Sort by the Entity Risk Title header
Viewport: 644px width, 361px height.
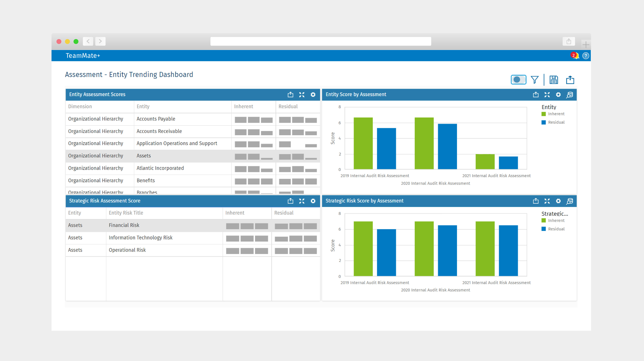[x=126, y=213]
